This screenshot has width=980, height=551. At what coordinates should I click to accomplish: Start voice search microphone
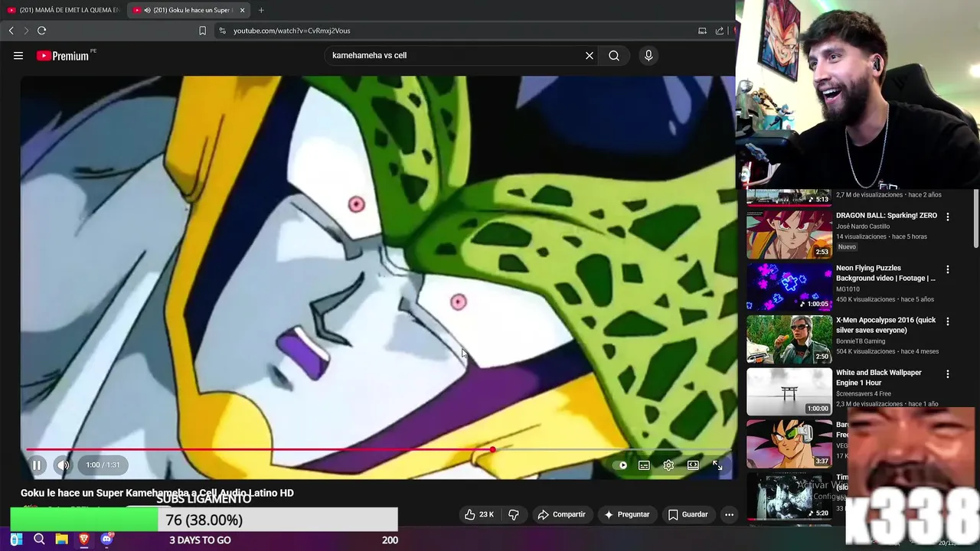648,55
